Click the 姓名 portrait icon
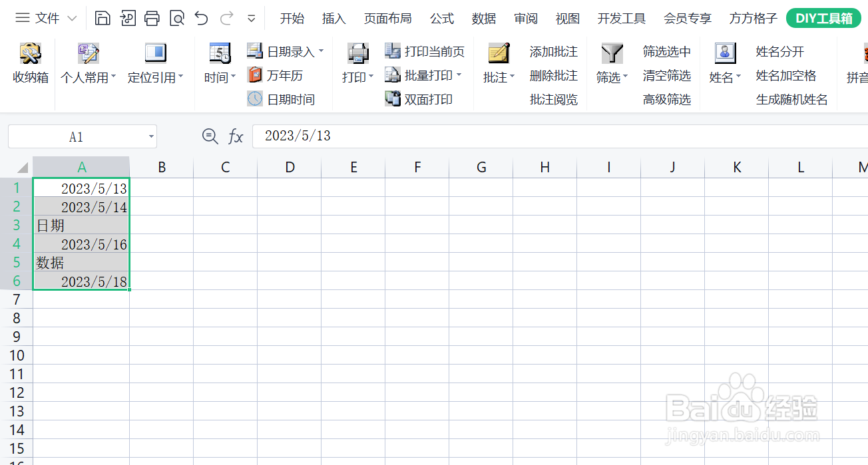Screen dimensions: 868x465 [x=725, y=53]
